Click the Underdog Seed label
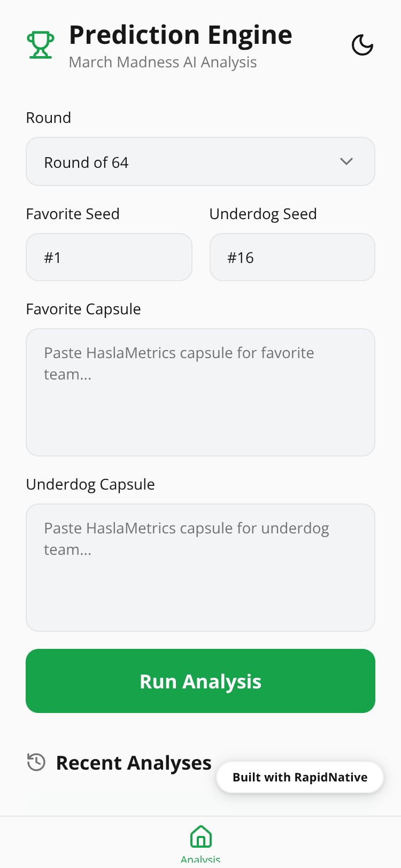Screen dimensions: 401x868 click(x=263, y=214)
